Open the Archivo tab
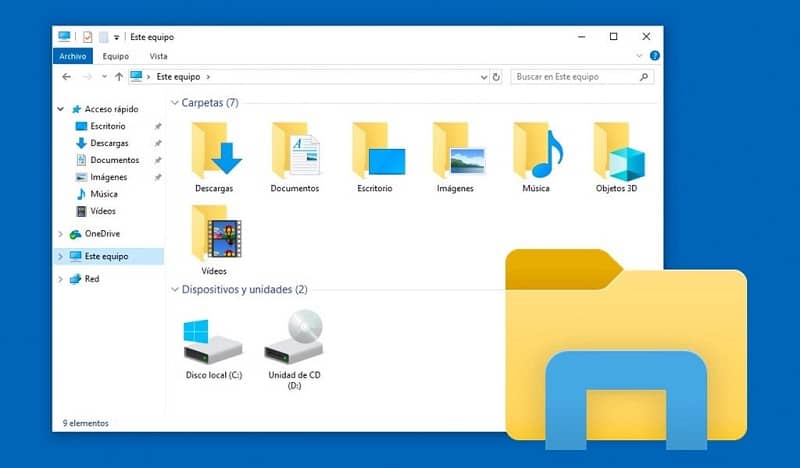The image size is (800, 468). [x=72, y=56]
